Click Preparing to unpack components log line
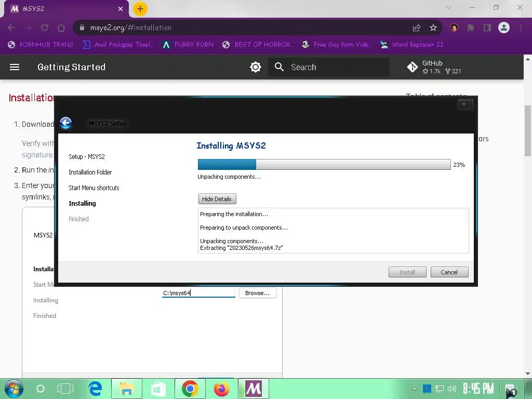Screen dimensions: 532x399 [x=244, y=228]
